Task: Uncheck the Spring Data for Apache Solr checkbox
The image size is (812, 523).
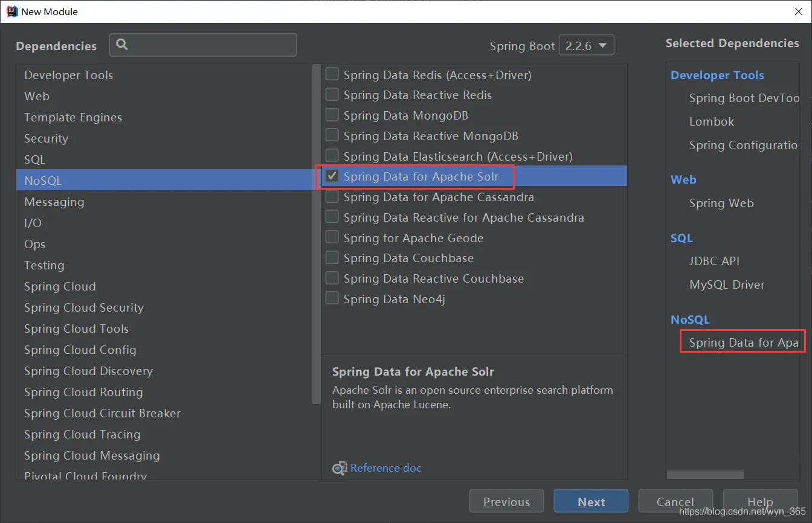Action: click(x=332, y=176)
